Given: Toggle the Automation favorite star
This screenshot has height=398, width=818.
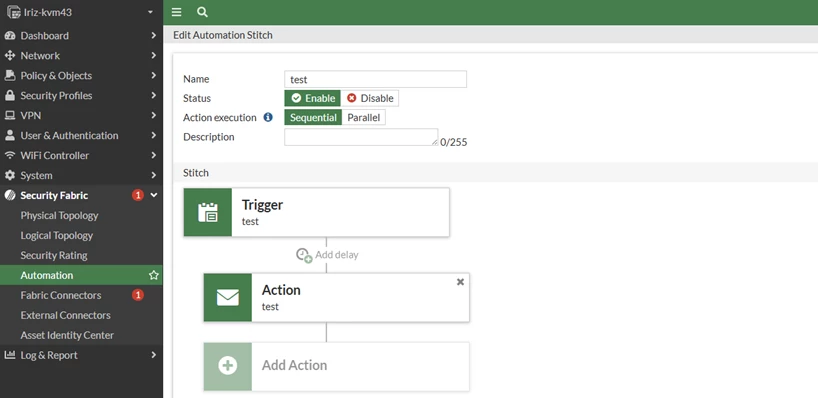Looking at the screenshot, I should tap(153, 275).
